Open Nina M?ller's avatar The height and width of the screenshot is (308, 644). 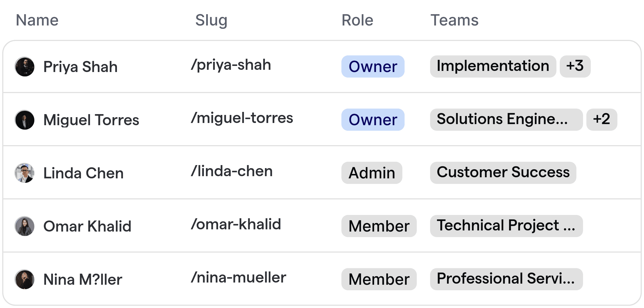pos(24,279)
